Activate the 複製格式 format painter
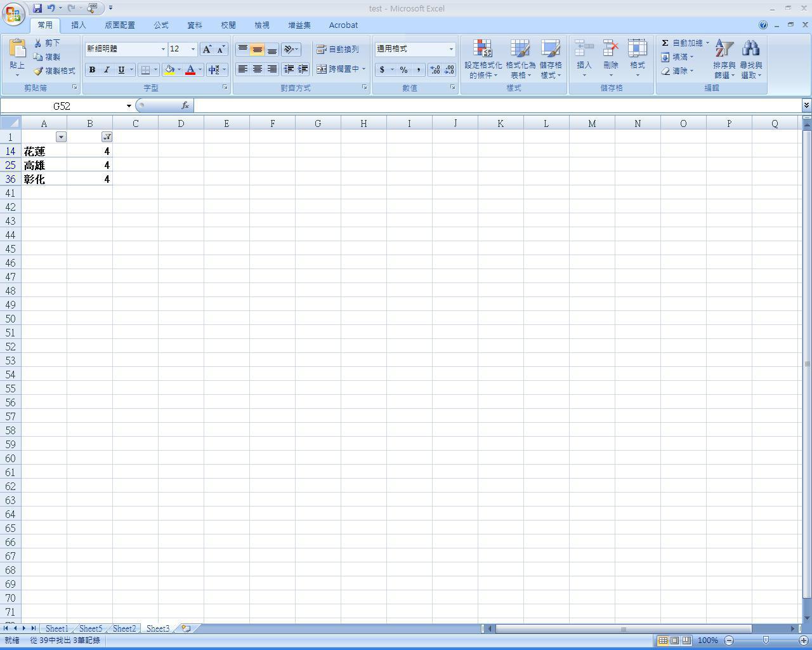Viewport: 812px width, 650px height. (x=55, y=71)
